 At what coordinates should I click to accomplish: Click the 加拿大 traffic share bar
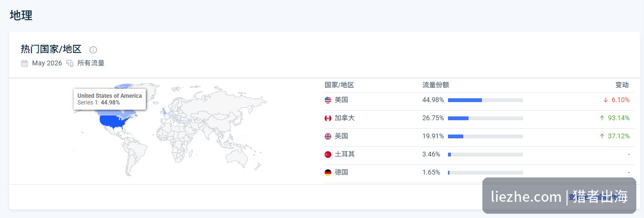tap(485, 118)
